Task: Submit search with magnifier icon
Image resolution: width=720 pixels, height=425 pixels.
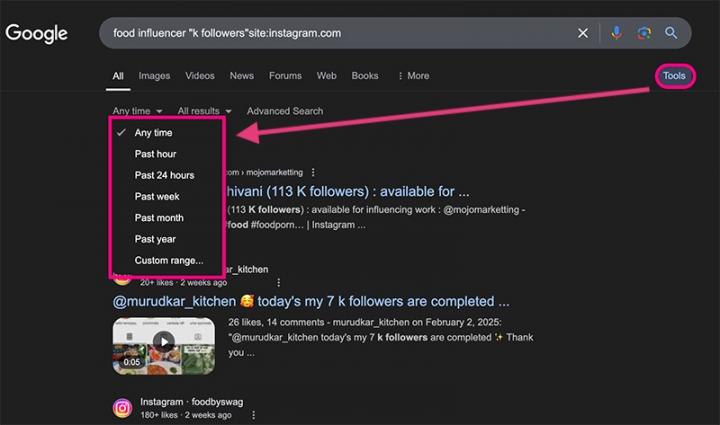Action: pyautogui.click(x=671, y=33)
